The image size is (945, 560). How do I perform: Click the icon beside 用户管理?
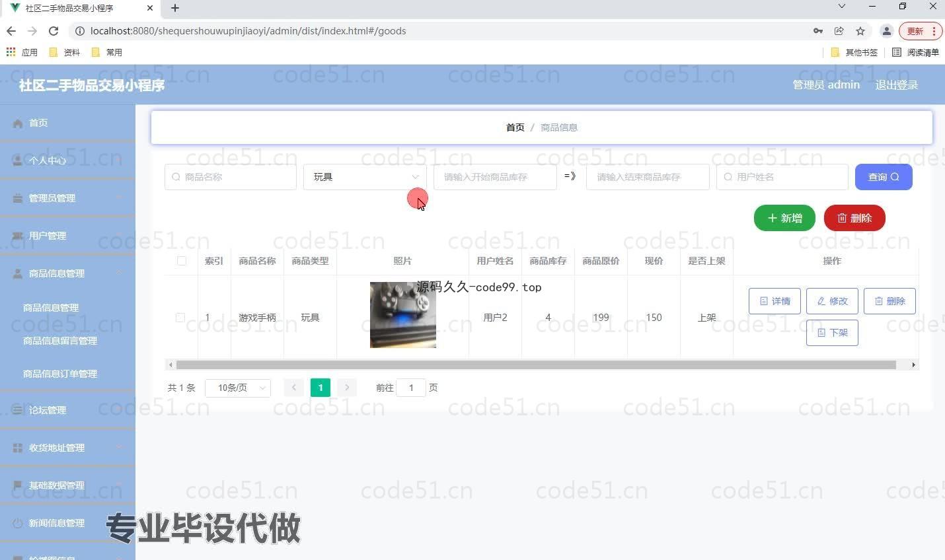[x=18, y=236]
